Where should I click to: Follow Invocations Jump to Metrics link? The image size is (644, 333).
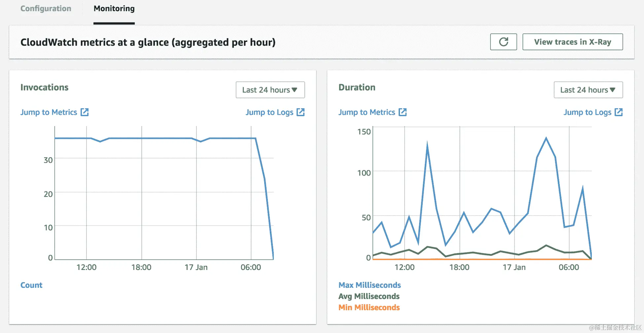(49, 112)
